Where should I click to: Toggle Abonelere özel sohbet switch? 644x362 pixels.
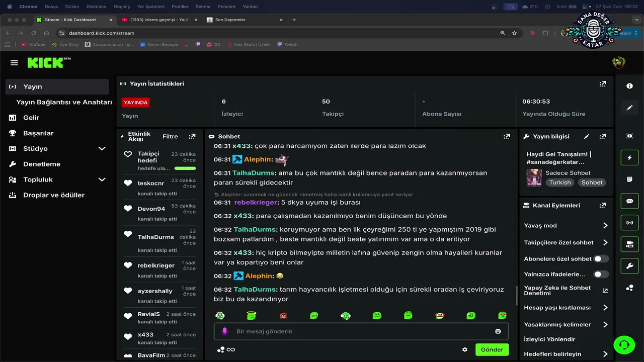tap(601, 258)
